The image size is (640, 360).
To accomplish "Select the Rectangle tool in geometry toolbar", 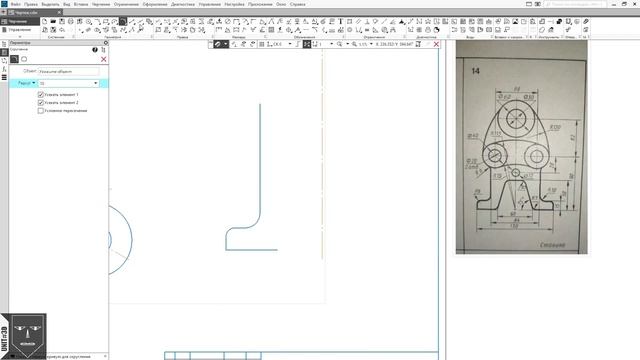I will pos(106,21).
